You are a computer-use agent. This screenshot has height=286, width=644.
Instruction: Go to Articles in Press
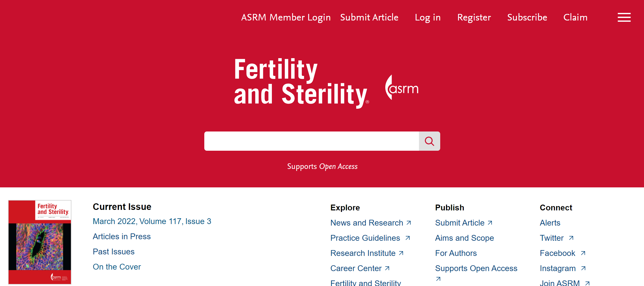122,236
